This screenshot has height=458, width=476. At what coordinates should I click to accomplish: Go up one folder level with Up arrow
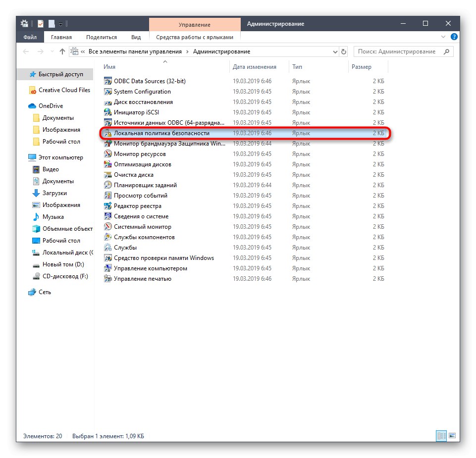point(61,51)
